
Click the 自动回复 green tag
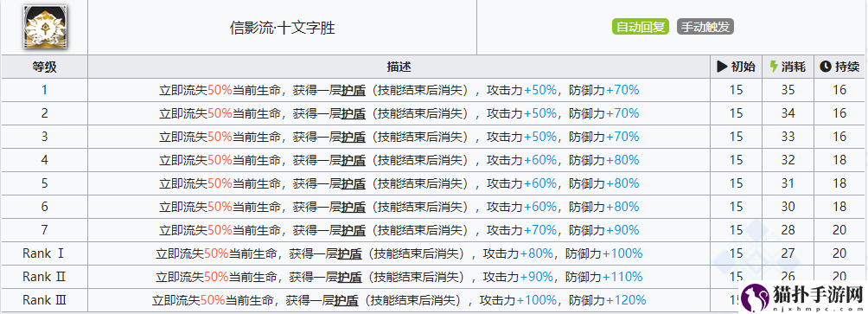[x=641, y=27]
